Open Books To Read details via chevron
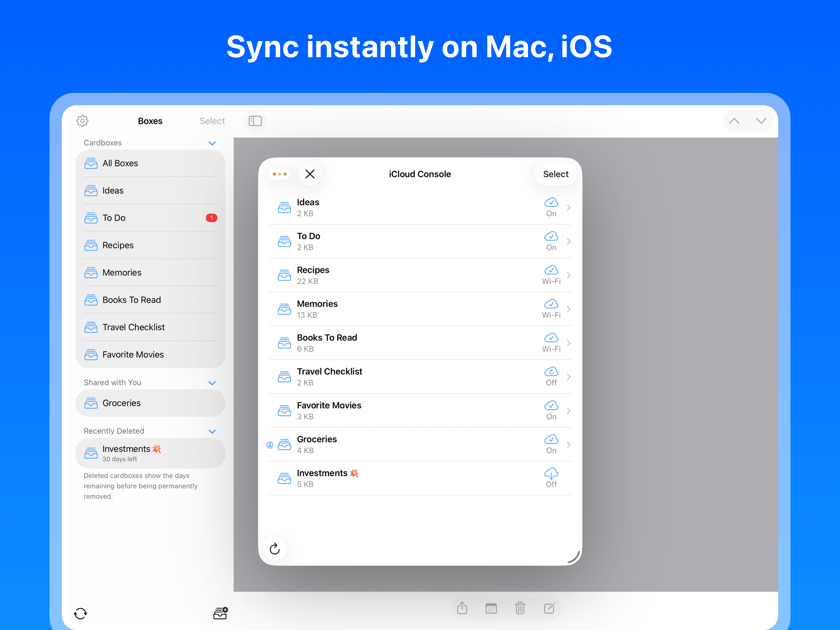840x630 pixels. point(569,343)
